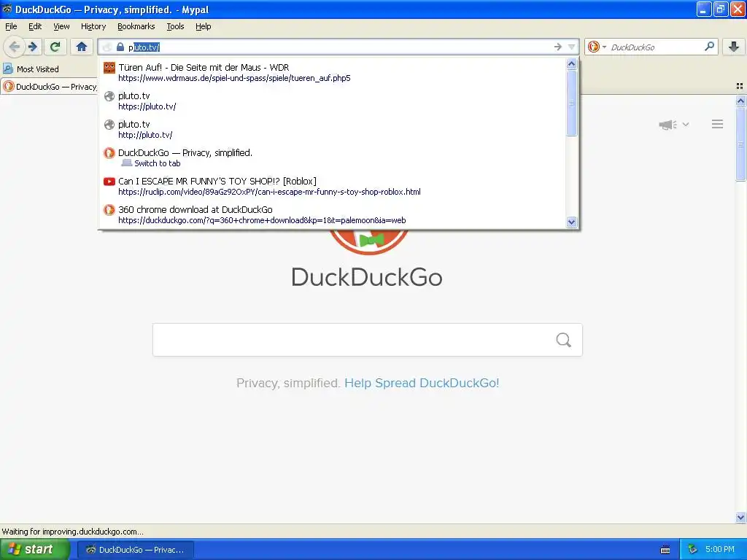Open the DuckDuckGo search engine selector

point(597,47)
